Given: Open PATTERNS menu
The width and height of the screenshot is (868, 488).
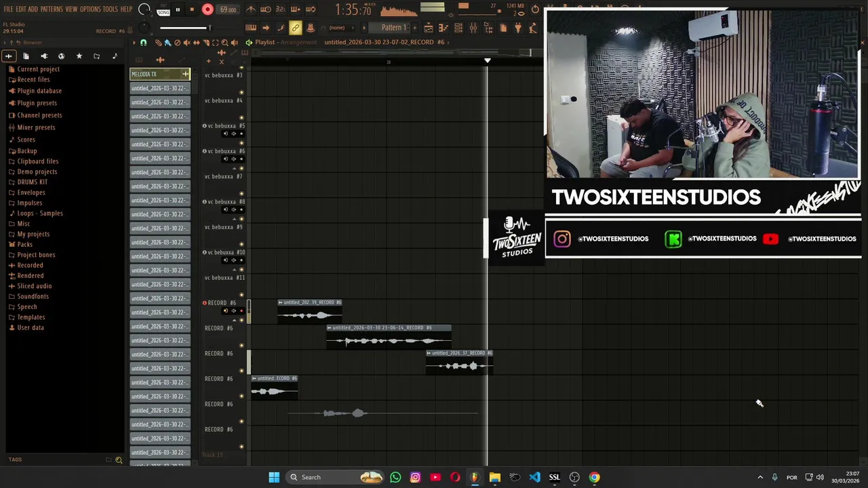Looking at the screenshot, I should click(52, 9).
